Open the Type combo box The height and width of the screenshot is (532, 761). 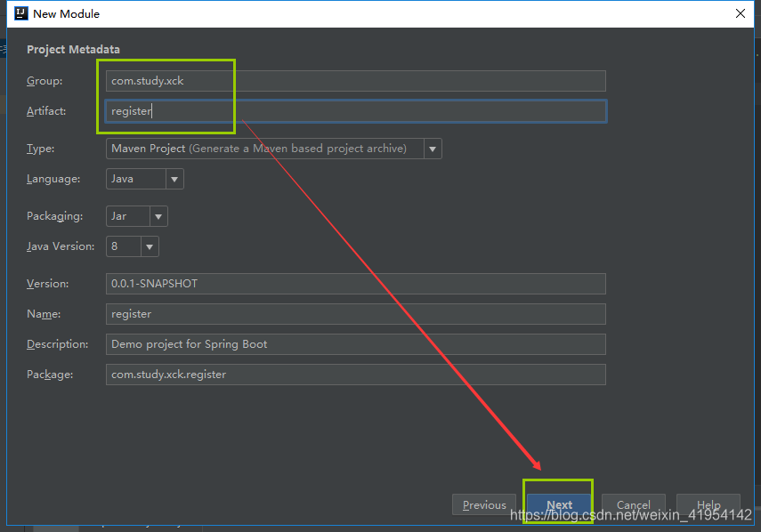coord(274,149)
